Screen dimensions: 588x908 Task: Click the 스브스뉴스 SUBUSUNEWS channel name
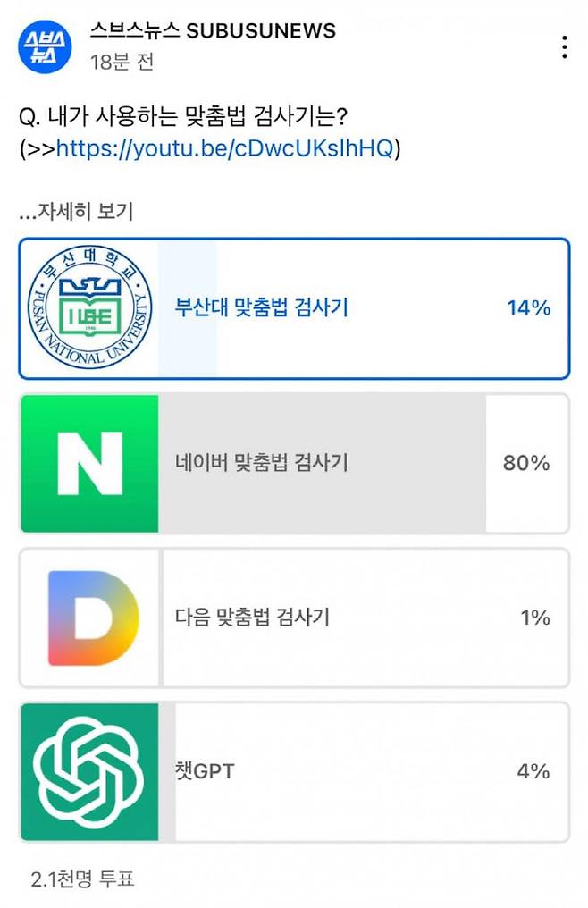click(212, 31)
